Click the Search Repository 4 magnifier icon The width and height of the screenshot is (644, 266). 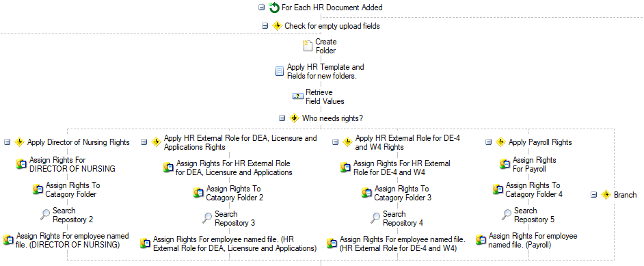coord(375,218)
